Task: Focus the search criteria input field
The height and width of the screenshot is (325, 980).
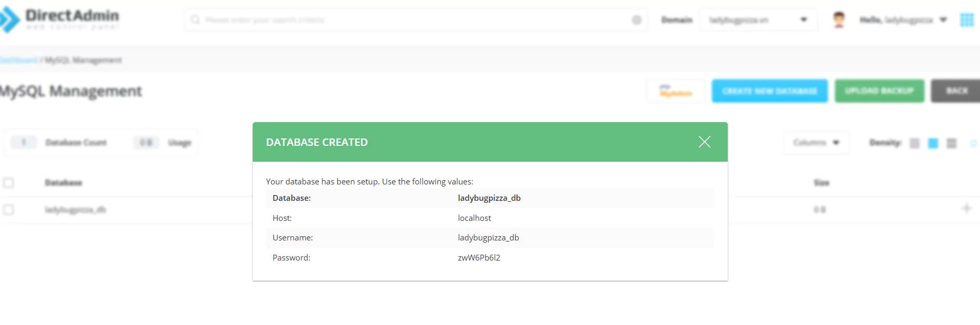Action: point(416,20)
